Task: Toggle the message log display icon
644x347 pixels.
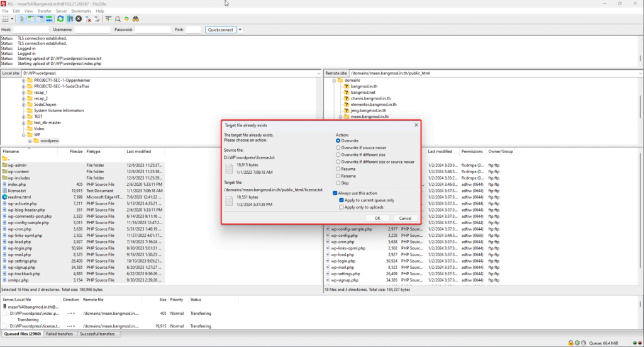Action: pos(22,19)
